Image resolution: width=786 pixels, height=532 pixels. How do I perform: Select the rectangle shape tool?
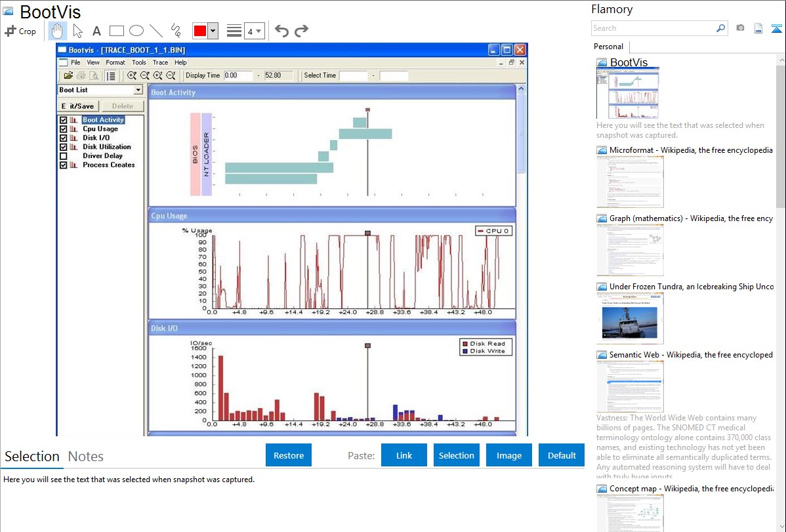(116, 31)
